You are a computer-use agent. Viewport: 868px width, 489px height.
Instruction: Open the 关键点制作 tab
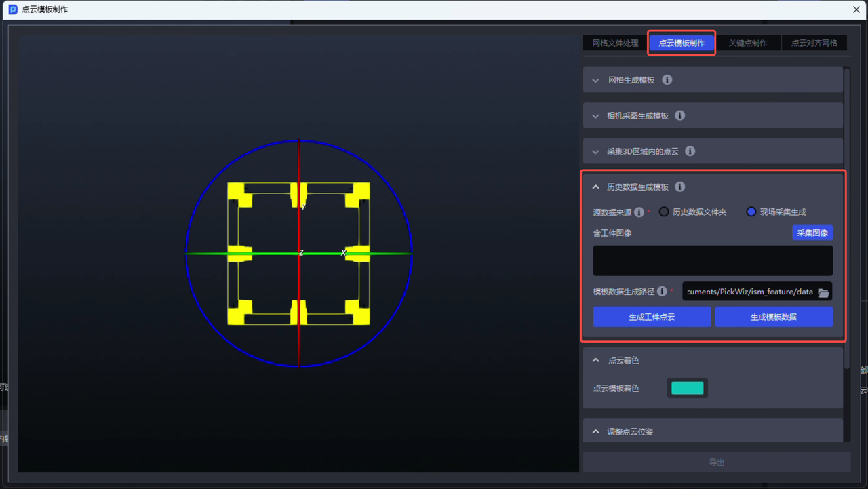tap(748, 43)
